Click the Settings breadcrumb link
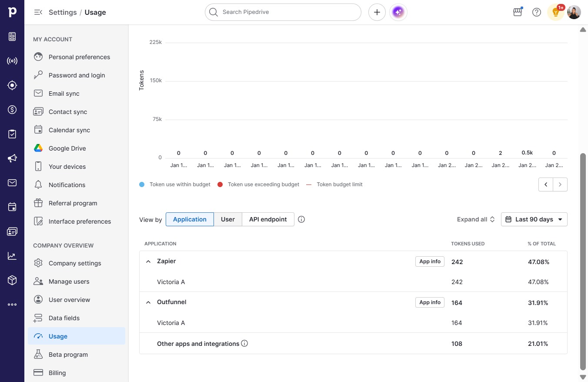Viewport: 588px width, 382px height. tap(63, 12)
